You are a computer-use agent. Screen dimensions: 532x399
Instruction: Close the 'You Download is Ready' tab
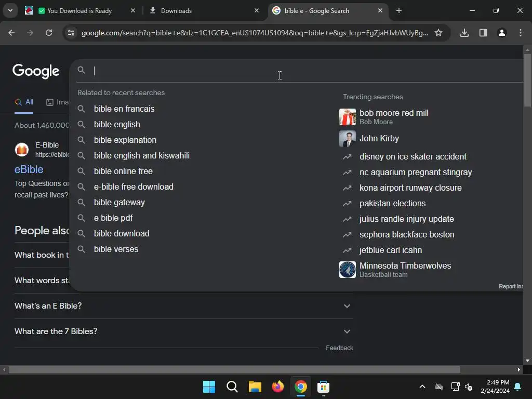pos(133,10)
